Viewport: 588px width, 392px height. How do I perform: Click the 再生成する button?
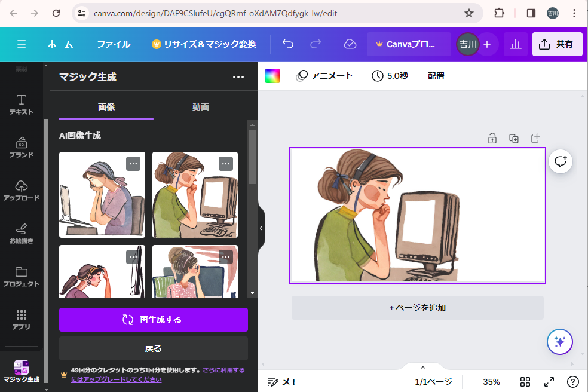(x=154, y=320)
